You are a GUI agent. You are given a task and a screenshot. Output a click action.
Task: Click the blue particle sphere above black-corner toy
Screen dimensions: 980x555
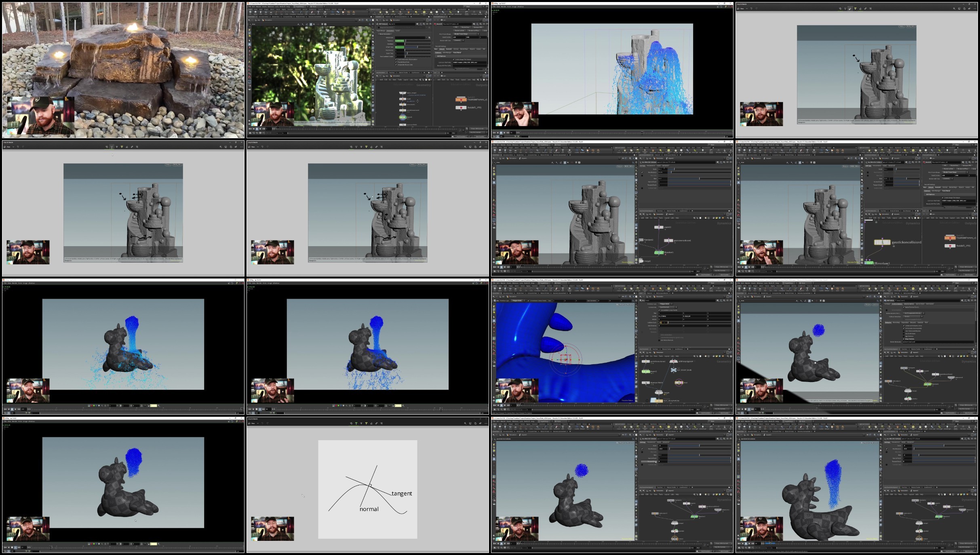click(819, 330)
